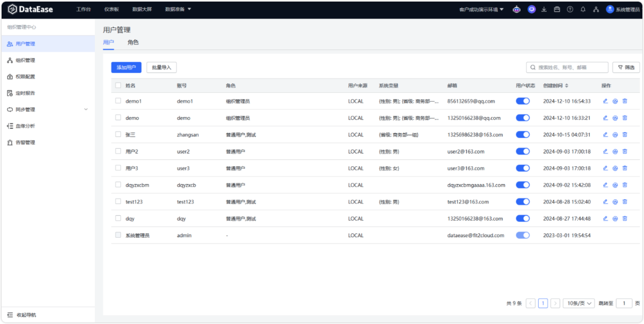This screenshot has height=324, width=644.
Task: Open the notification bell icon
Action: tap(583, 9)
